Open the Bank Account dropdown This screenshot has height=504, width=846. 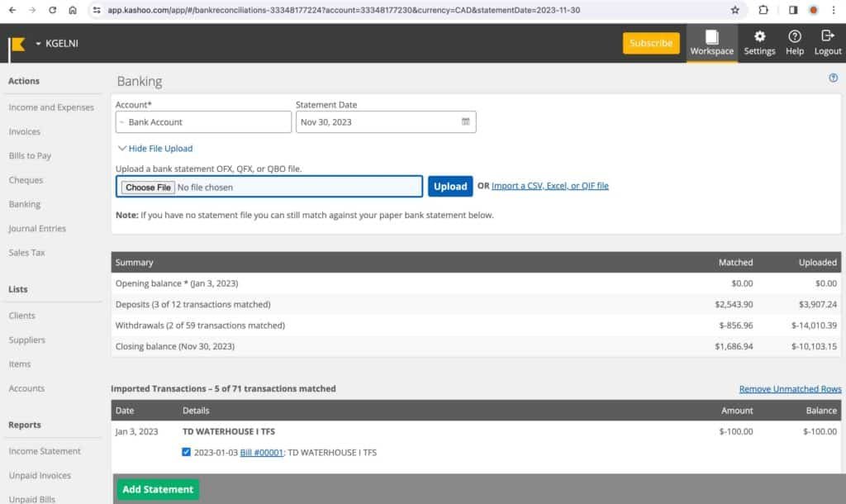coord(202,121)
